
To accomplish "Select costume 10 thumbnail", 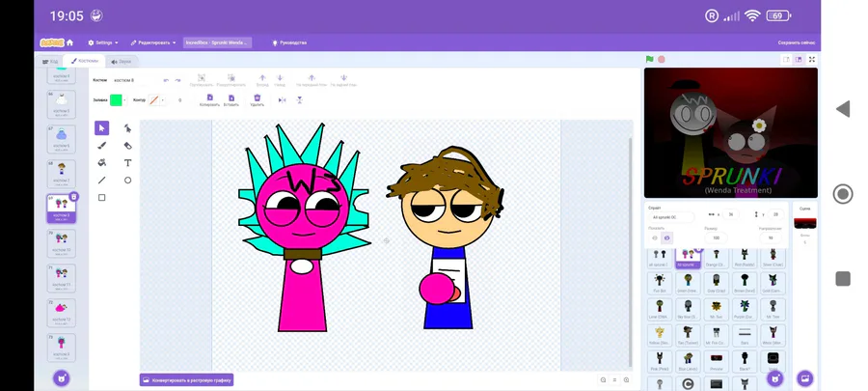I will point(62,243).
